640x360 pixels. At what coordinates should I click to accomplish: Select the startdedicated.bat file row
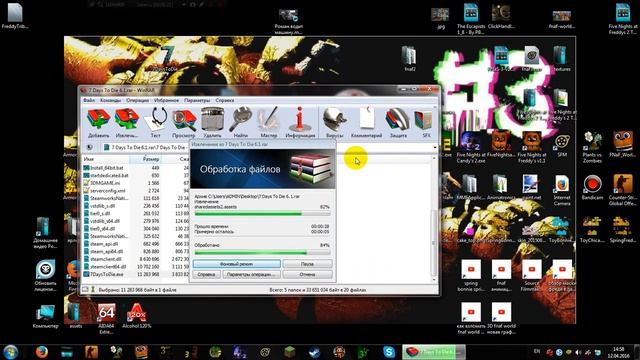coord(136,175)
